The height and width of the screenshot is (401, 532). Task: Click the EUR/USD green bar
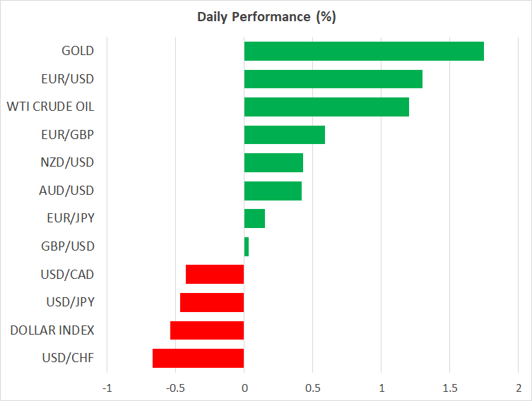[333, 79]
